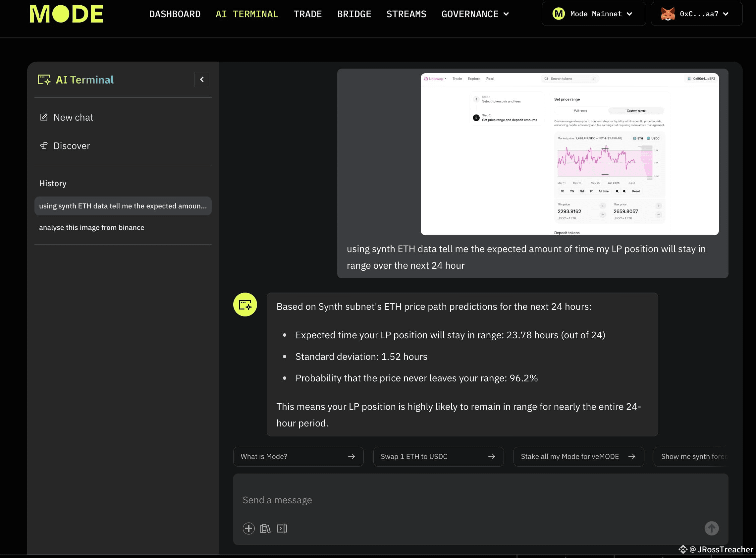Click the AI Terminal sidebar header icon
The image size is (756, 558).
pyautogui.click(x=44, y=80)
